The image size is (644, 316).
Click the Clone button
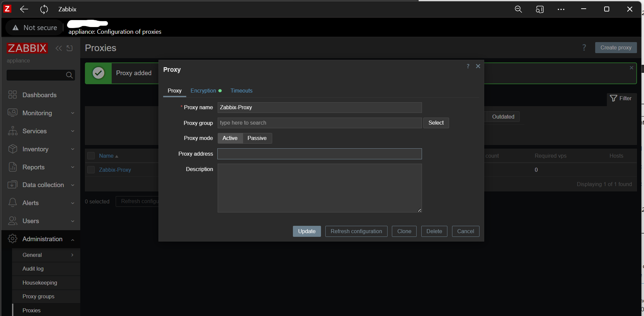click(404, 231)
